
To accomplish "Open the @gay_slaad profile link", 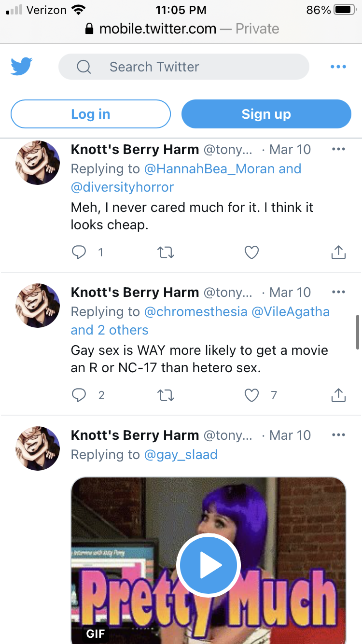I will (181, 454).
